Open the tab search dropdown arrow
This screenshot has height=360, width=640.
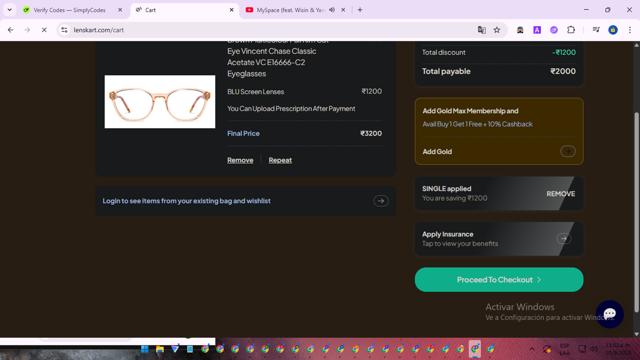tap(9, 10)
